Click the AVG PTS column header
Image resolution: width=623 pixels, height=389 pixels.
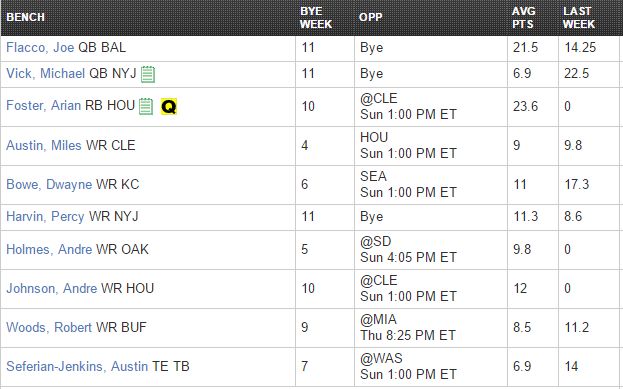point(523,17)
